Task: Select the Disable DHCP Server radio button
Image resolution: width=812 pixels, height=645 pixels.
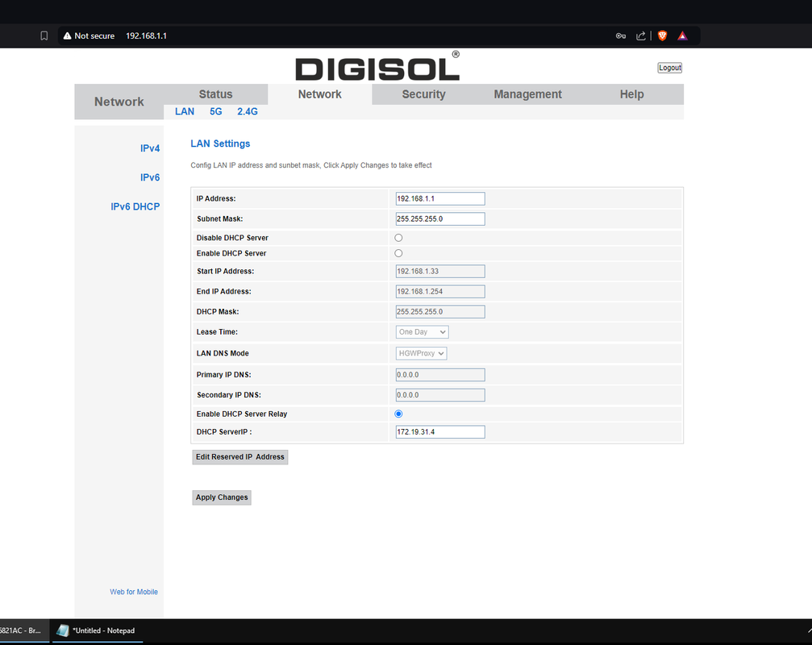Action: pos(398,238)
